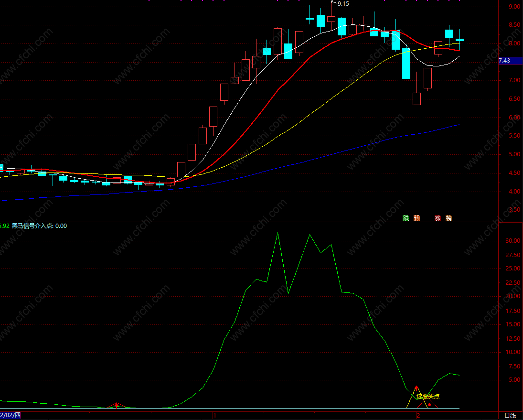The image size is (523, 420).
Task: Select the lowest red candlestick near 6.50
Action: tap(416, 99)
